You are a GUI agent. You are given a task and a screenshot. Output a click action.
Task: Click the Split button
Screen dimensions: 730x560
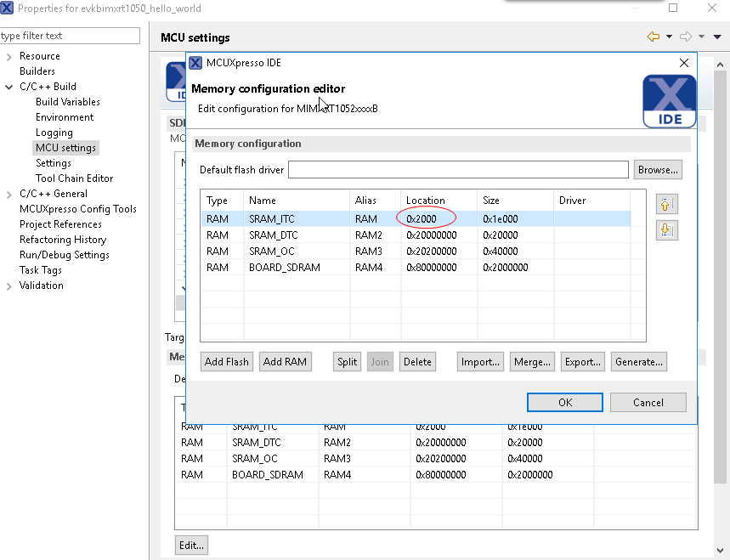point(347,362)
